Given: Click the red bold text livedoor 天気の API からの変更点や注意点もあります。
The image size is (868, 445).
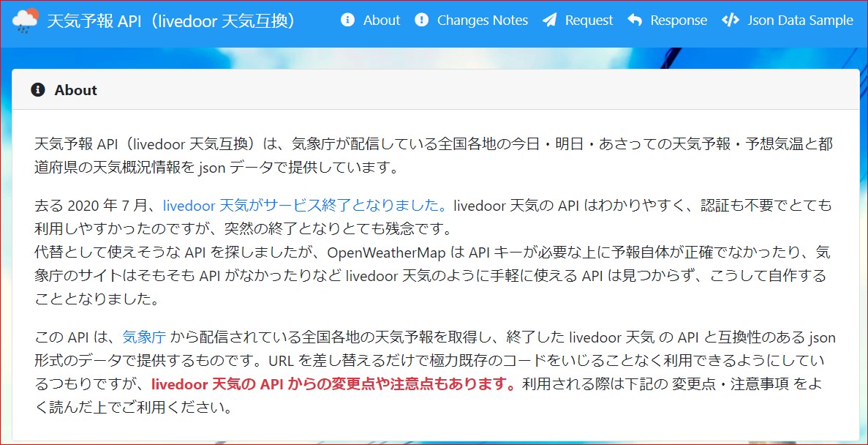Looking at the screenshot, I should click(333, 384).
